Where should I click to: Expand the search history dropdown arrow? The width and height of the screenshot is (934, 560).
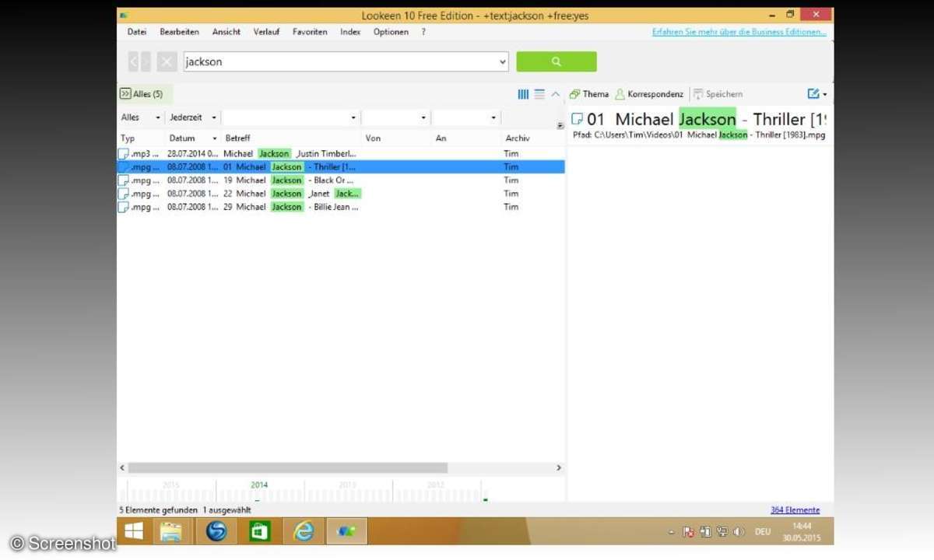coord(502,61)
